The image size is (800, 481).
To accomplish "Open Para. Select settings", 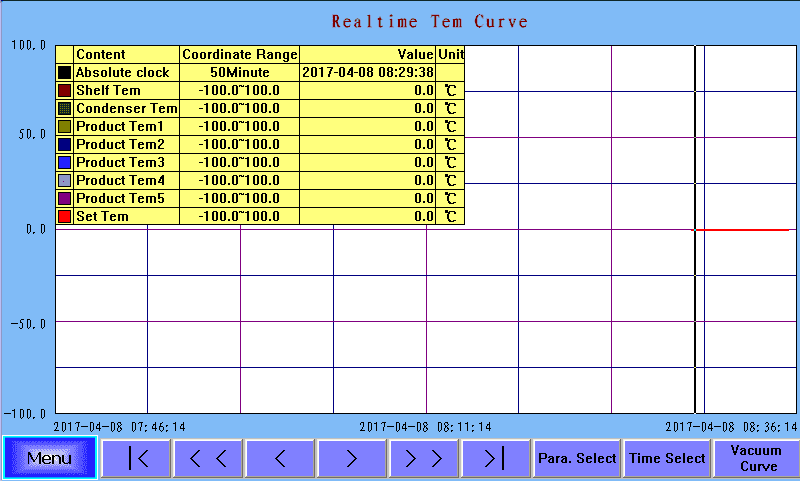I will (x=577, y=458).
